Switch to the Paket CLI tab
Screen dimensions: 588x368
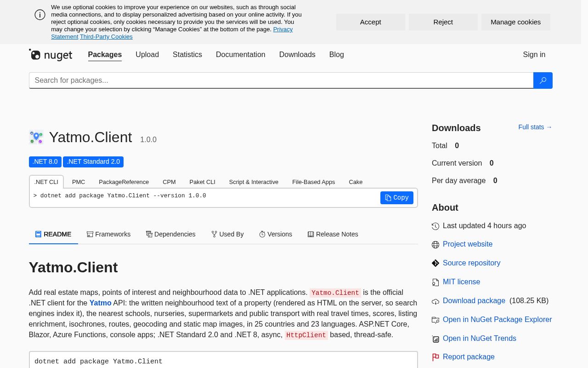pyautogui.click(x=203, y=182)
